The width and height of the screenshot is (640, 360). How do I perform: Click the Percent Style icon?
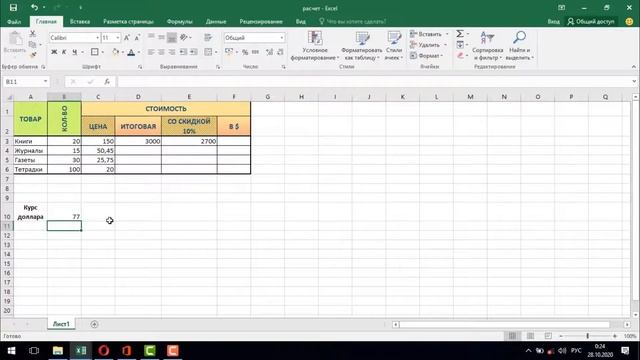[x=245, y=52]
